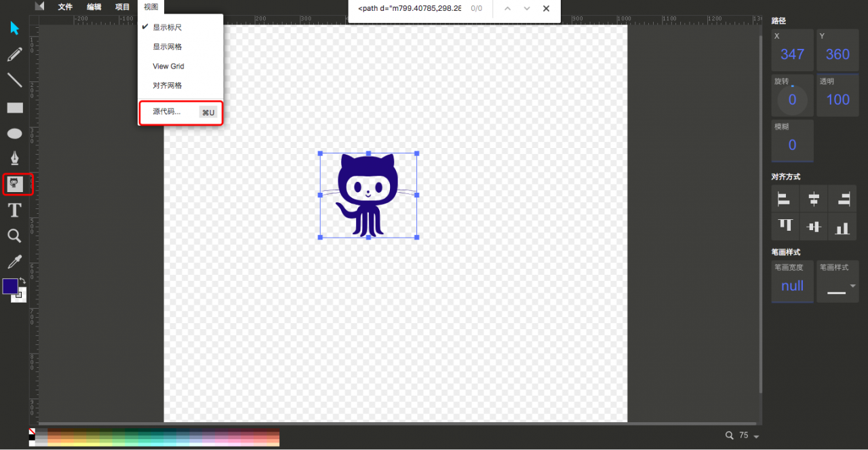Open the zoom level dropdown arrow
Screen dimensions: 868x450
[756, 436]
